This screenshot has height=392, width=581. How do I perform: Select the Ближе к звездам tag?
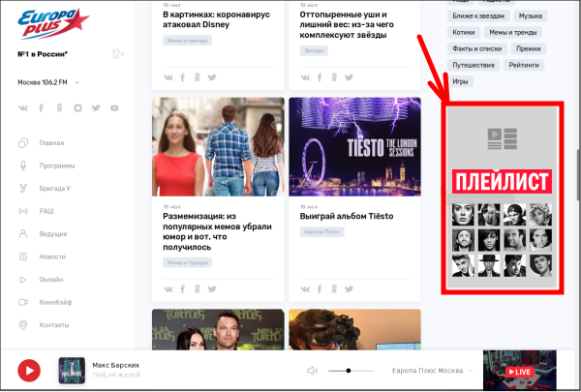click(x=478, y=15)
